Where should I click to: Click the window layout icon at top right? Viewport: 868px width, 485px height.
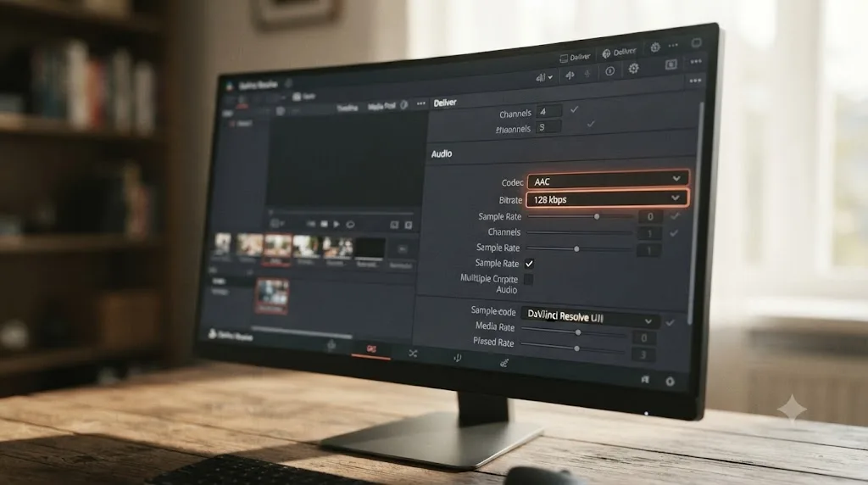click(697, 42)
